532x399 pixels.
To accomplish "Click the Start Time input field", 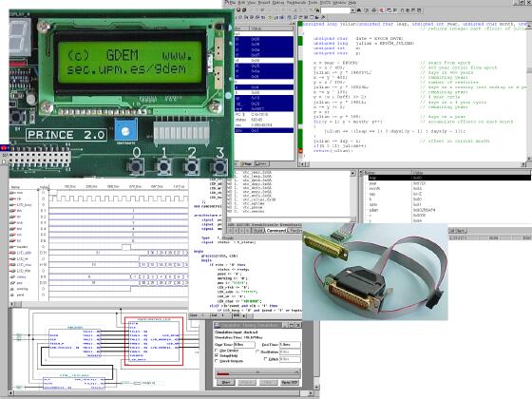I will click(244, 344).
